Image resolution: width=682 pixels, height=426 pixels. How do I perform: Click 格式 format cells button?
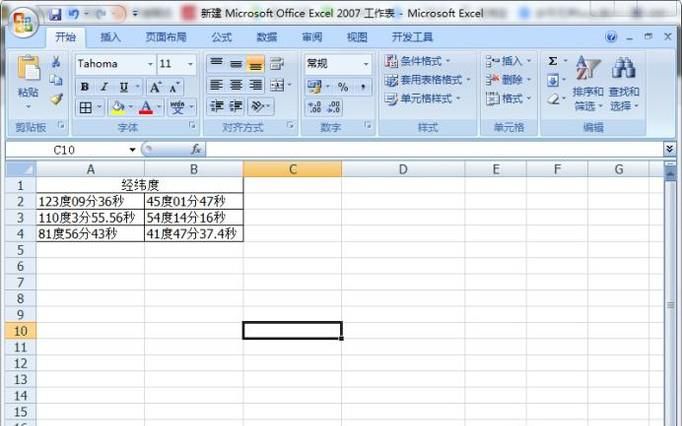(508, 99)
